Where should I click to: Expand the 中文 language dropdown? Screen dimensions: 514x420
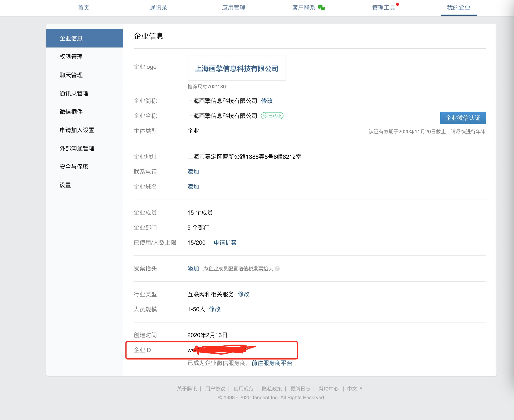point(355,389)
